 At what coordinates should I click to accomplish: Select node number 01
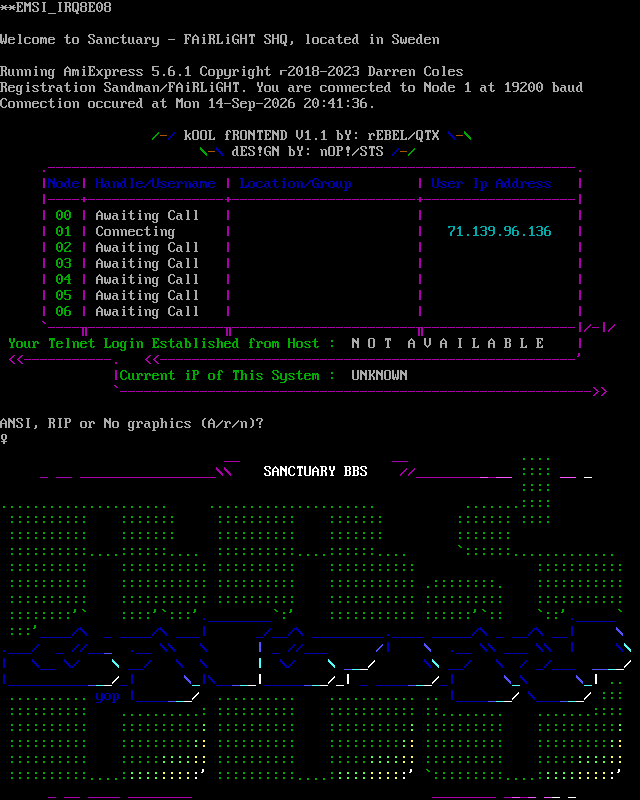pos(63,232)
